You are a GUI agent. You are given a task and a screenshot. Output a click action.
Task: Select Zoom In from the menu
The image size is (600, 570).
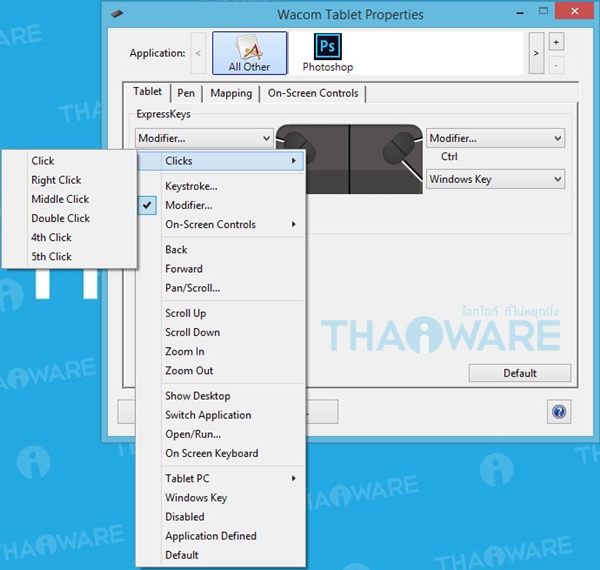pos(220,352)
